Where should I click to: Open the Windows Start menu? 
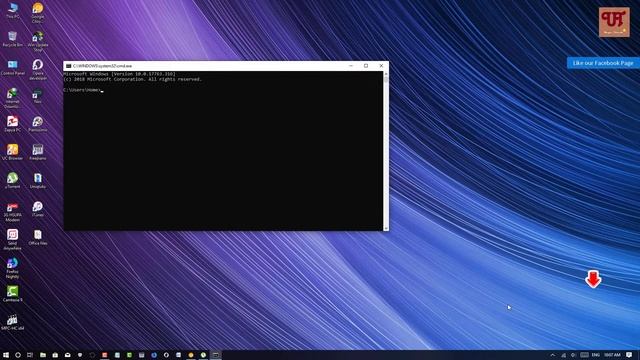tap(6, 355)
